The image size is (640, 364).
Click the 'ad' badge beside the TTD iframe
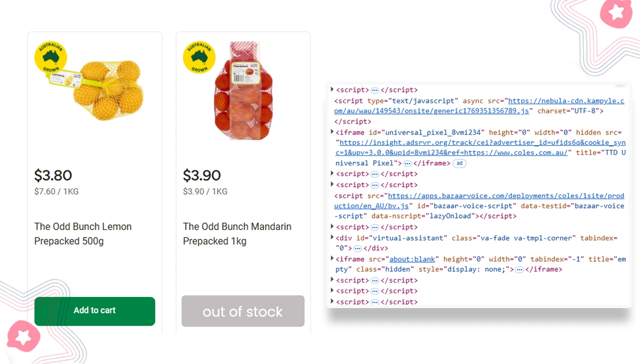458,163
